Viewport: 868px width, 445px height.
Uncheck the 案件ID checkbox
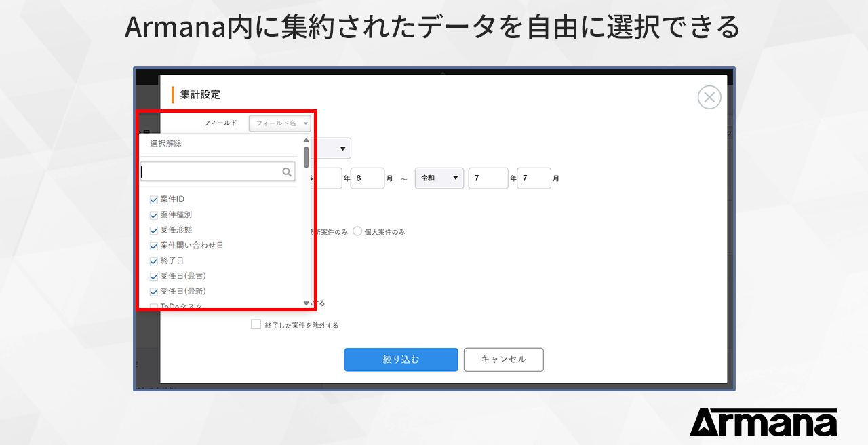click(x=153, y=199)
